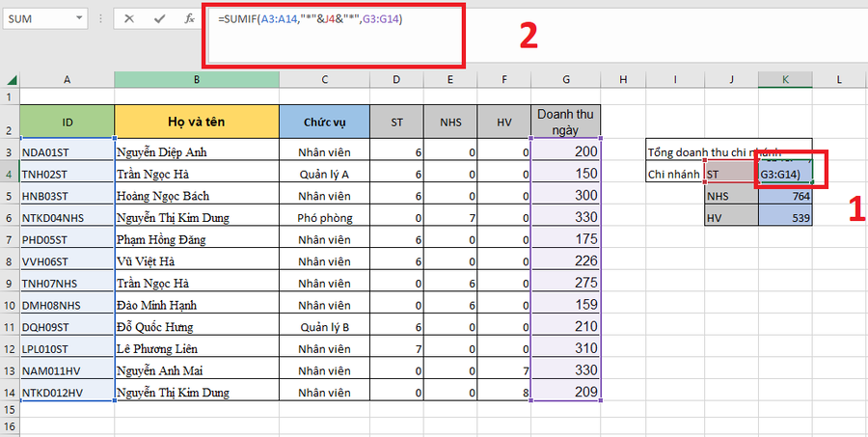Click the ID header cell
The height and width of the screenshot is (437, 868).
[x=67, y=122]
